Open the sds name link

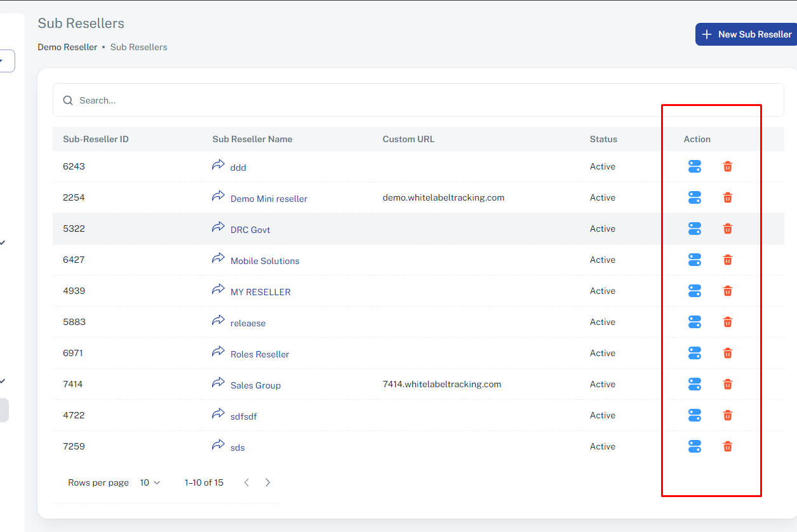pyautogui.click(x=238, y=448)
